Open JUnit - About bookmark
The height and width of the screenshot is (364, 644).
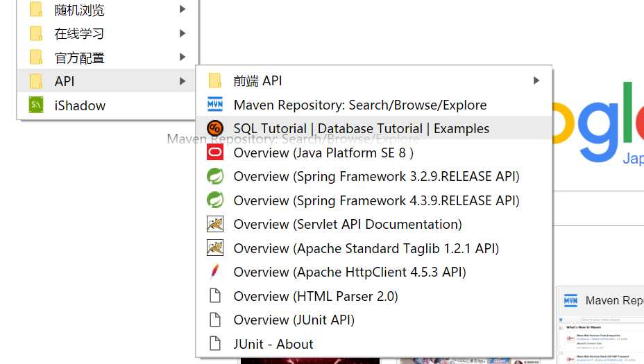[374, 343]
